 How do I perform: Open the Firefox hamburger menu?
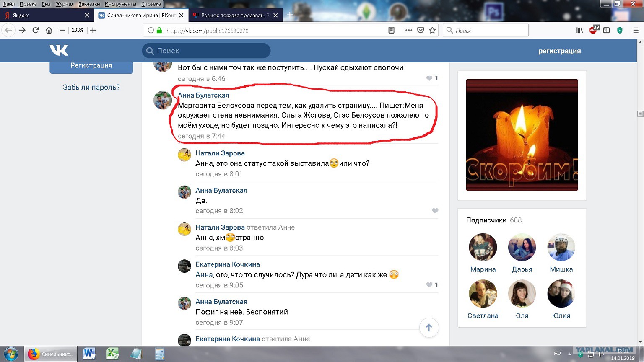coord(636,30)
